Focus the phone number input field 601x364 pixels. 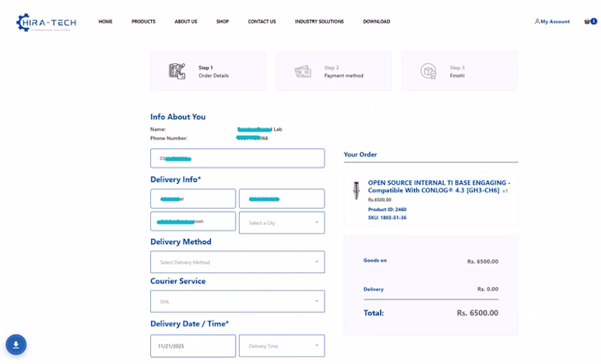coord(237,158)
